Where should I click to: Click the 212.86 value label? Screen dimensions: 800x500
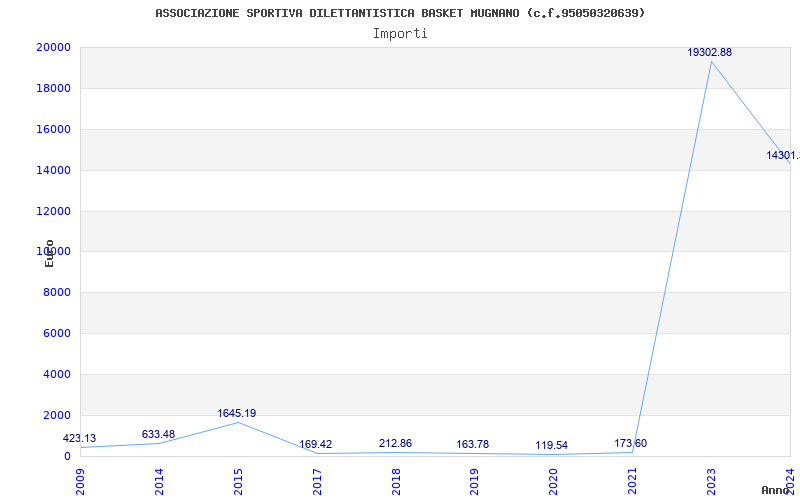(395, 443)
